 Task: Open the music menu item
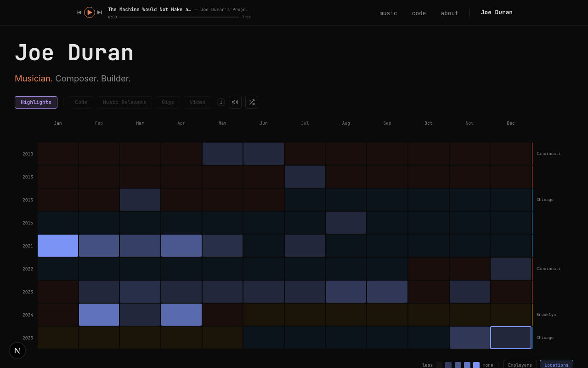[x=388, y=13]
